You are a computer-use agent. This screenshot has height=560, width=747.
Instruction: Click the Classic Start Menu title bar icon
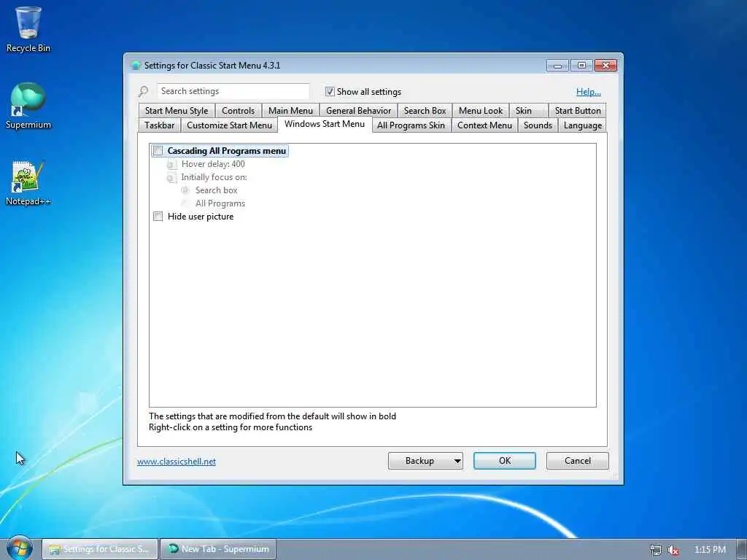pyautogui.click(x=136, y=65)
